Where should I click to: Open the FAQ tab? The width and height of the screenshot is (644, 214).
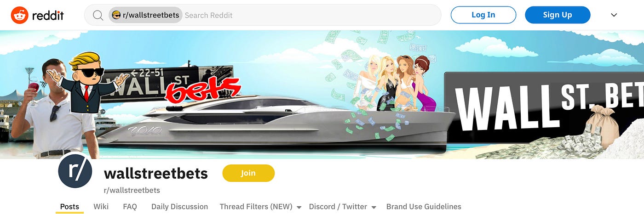tap(130, 207)
